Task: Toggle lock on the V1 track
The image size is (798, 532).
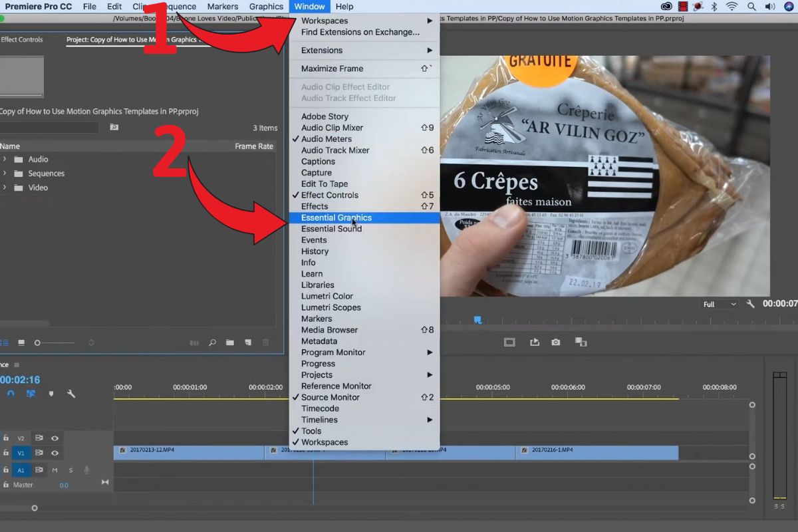Action: pos(6,453)
